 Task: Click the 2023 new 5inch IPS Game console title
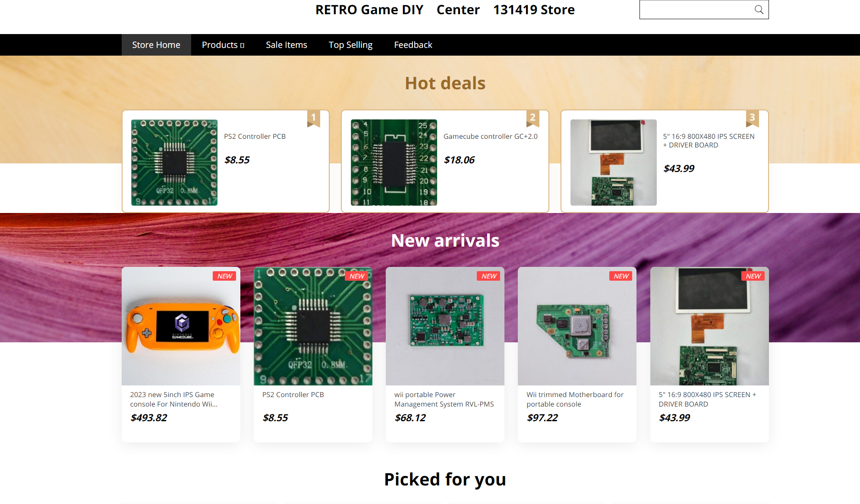click(174, 399)
